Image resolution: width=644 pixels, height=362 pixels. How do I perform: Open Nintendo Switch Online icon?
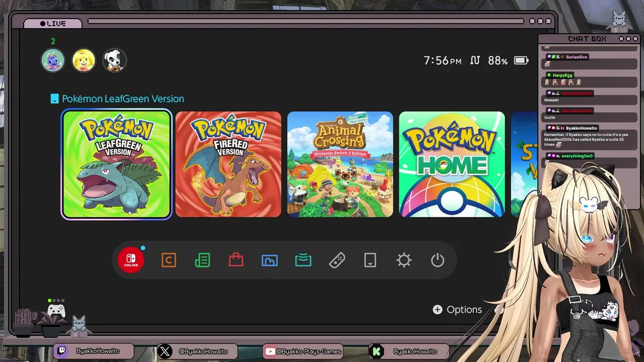[x=131, y=260]
